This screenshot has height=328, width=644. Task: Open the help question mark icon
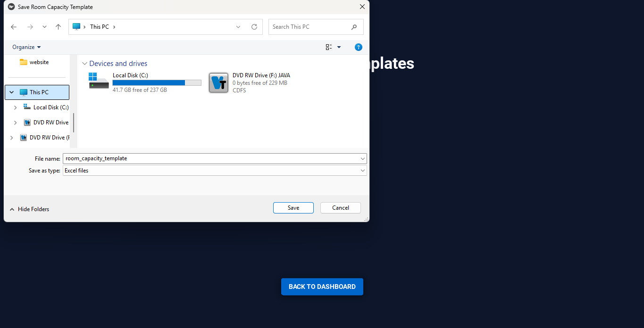coord(359,47)
